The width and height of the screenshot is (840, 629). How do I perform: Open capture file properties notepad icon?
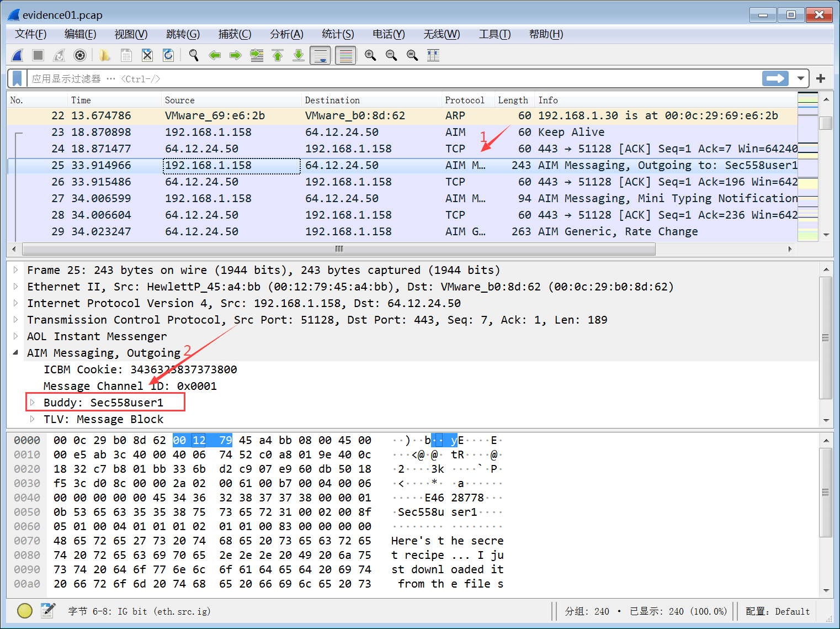(x=48, y=611)
